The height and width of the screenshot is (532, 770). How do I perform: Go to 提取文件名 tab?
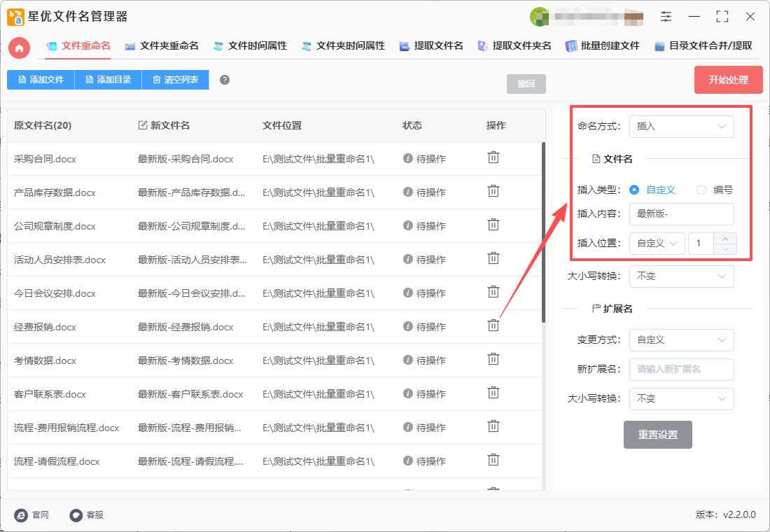431,46
